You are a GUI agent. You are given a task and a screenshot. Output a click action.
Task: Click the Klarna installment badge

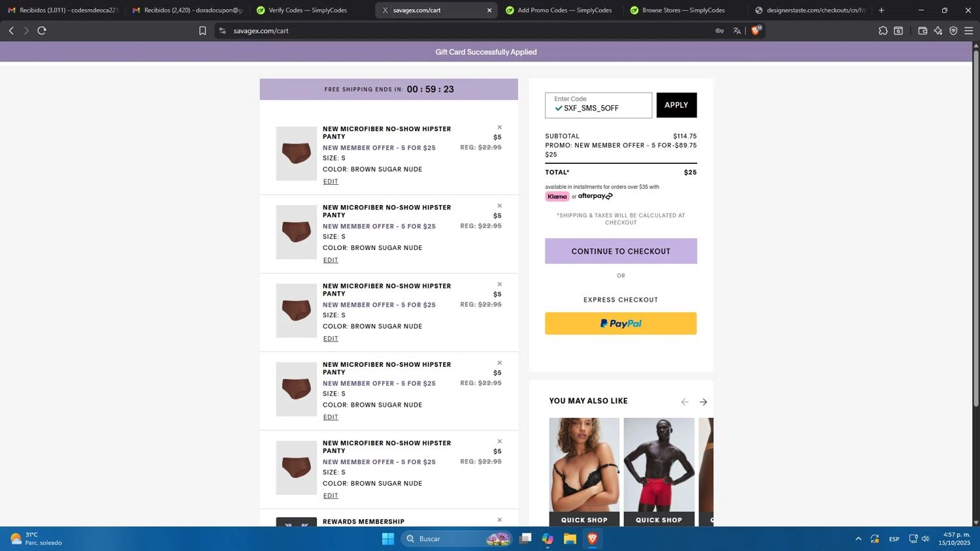(x=557, y=197)
